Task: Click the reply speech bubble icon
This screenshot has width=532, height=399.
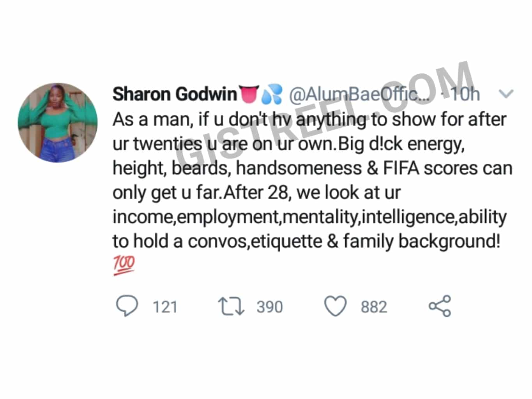Action: coord(127,306)
